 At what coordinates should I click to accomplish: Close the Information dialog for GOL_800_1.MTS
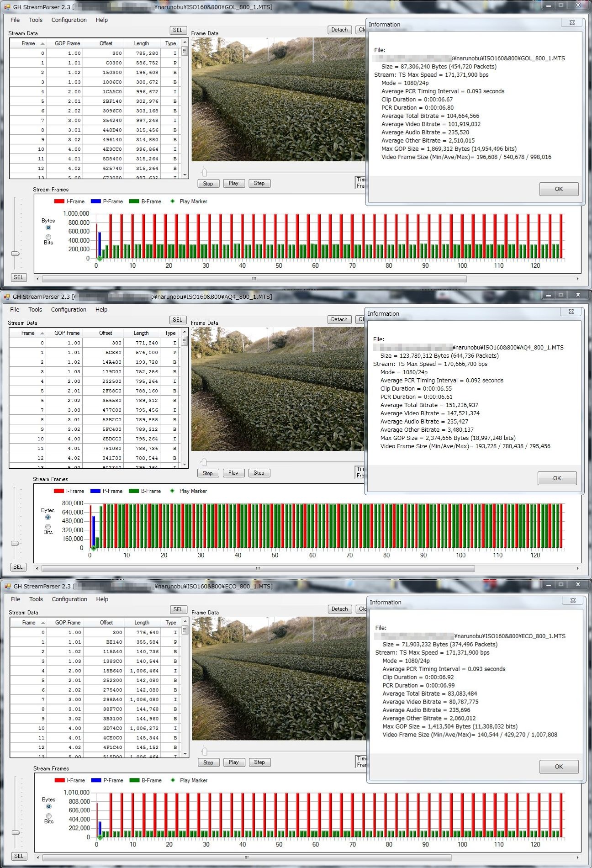pos(571,22)
